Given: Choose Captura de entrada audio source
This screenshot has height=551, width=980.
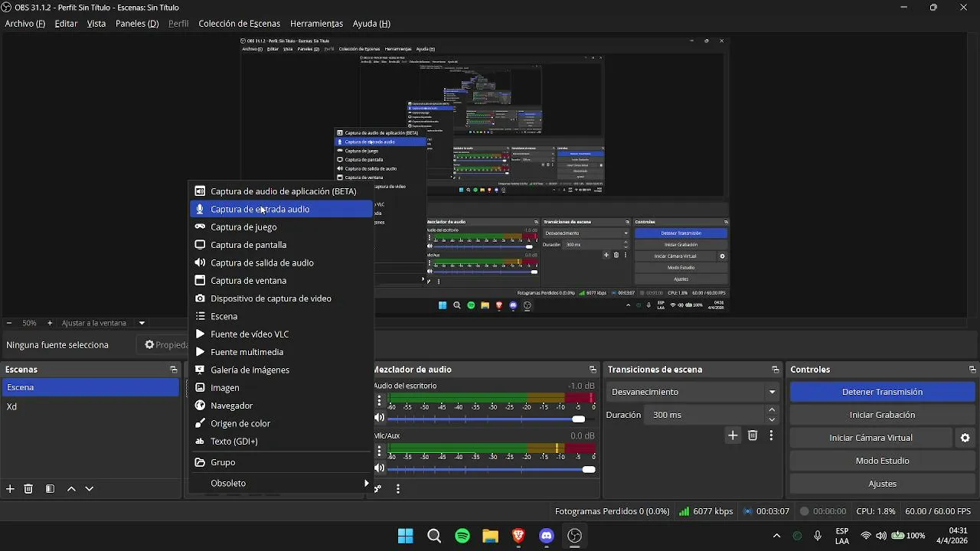Looking at the screenshot, I should (x=280, y=209).
